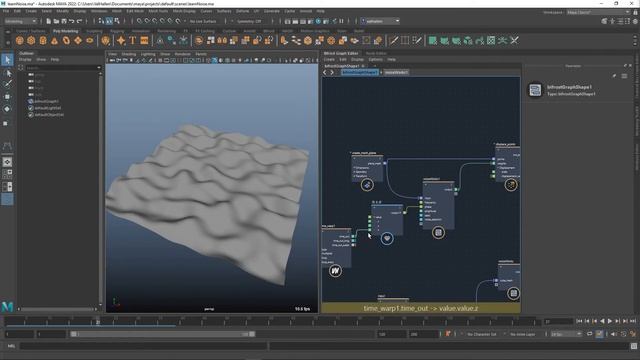
Task: Click go to start of playback range
Action: pos(579,321)
